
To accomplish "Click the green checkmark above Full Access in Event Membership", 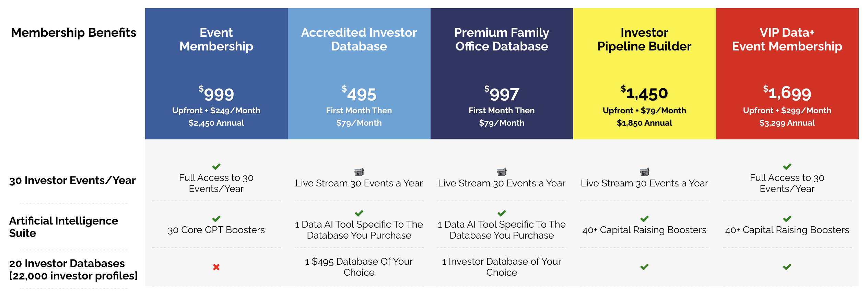I will pos(216,167).
